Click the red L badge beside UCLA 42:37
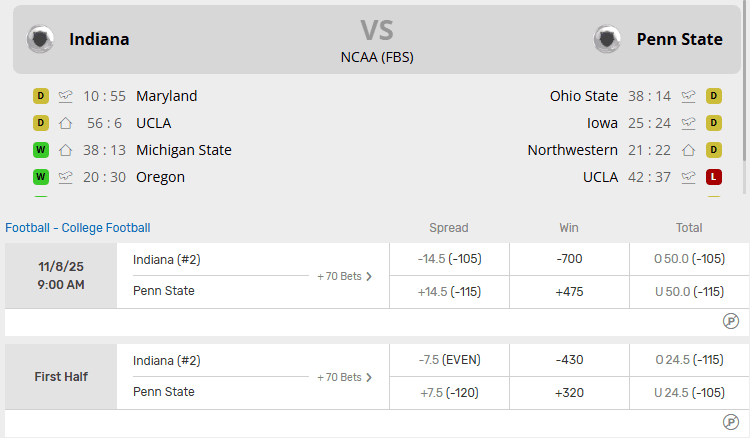This screenshot has height=438, width=750. tap(714, 177)
